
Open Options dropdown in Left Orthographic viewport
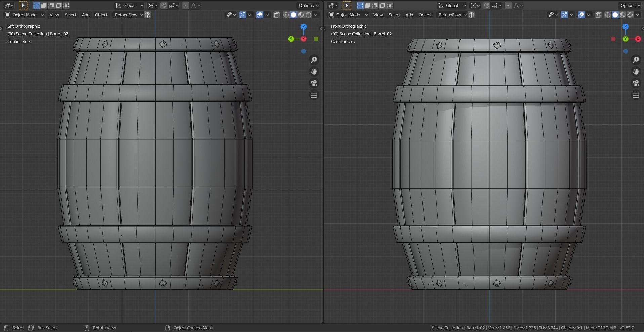point(309,5)
